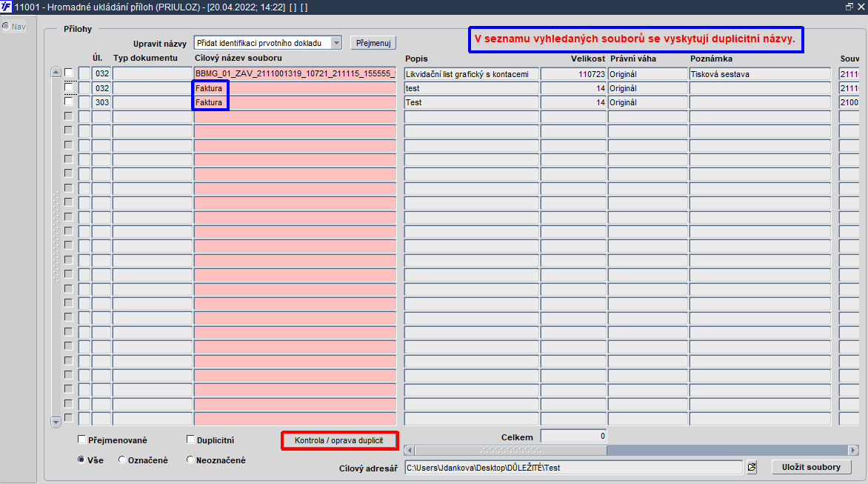Click the restore window icon in title bar
This screenshot has width=868, height=484.
pos(849,7)
